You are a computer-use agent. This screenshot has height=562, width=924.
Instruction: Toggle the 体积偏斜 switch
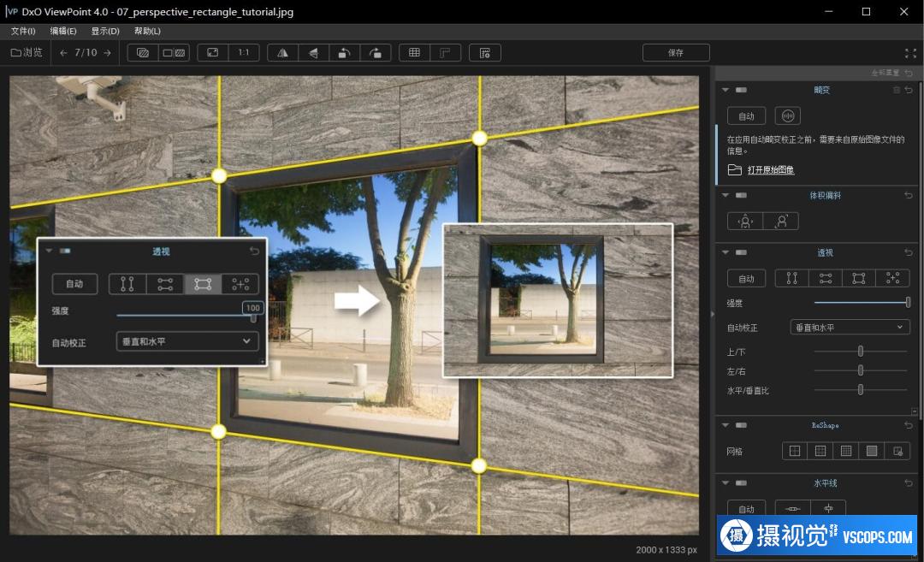coord(741,195)
